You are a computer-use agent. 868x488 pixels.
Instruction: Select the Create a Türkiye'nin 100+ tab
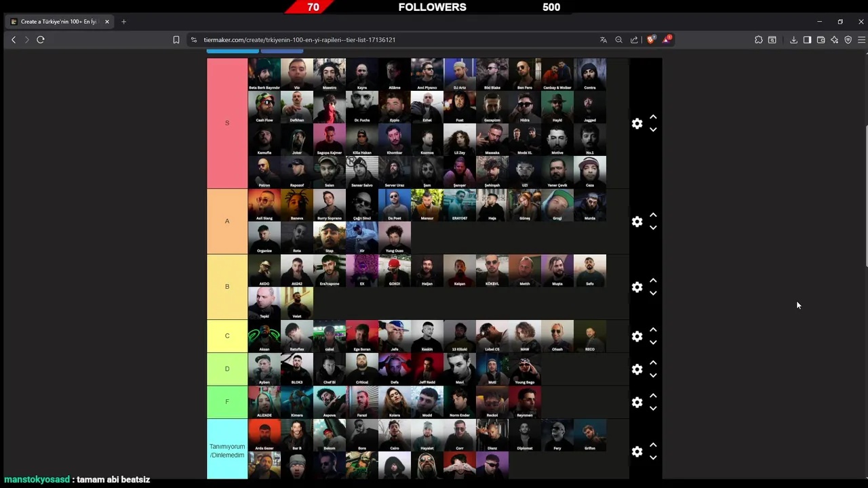(x=60, y=22)
